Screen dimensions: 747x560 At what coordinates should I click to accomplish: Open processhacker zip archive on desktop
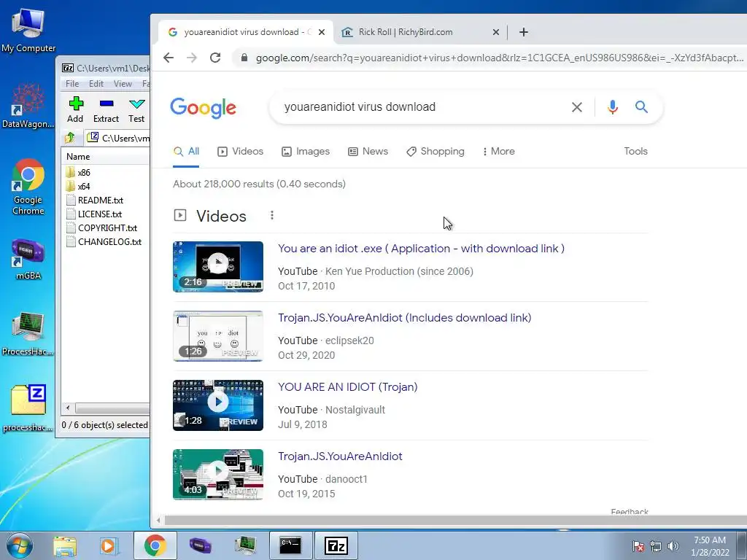tap(28, 408)
